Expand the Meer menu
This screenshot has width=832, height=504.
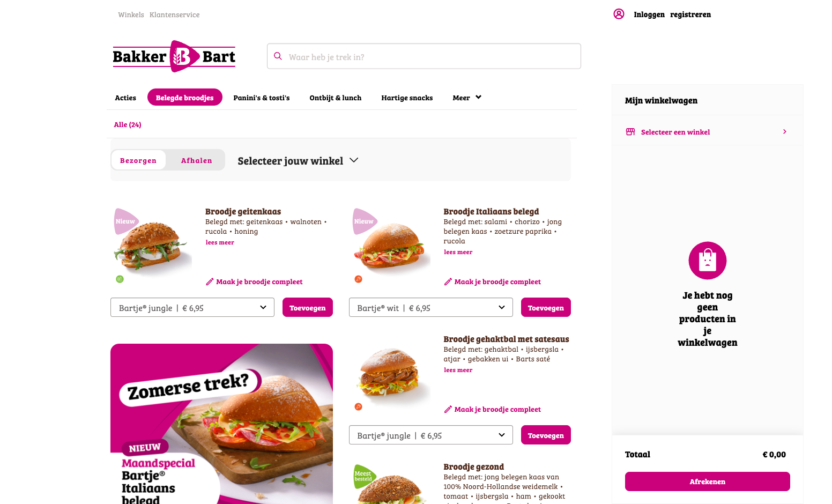467,98
